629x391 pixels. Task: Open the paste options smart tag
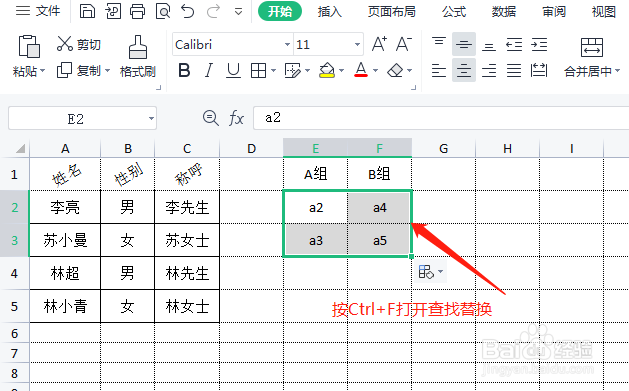[430, 272]
